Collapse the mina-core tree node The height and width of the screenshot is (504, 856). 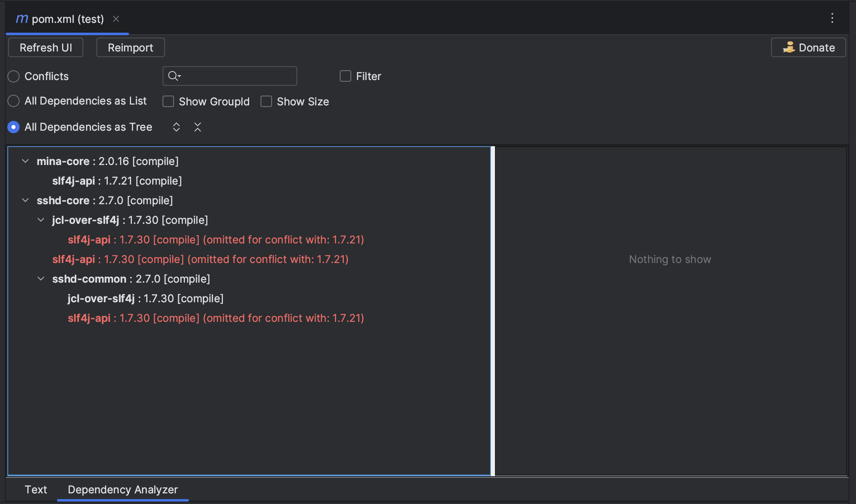point(25,161)
